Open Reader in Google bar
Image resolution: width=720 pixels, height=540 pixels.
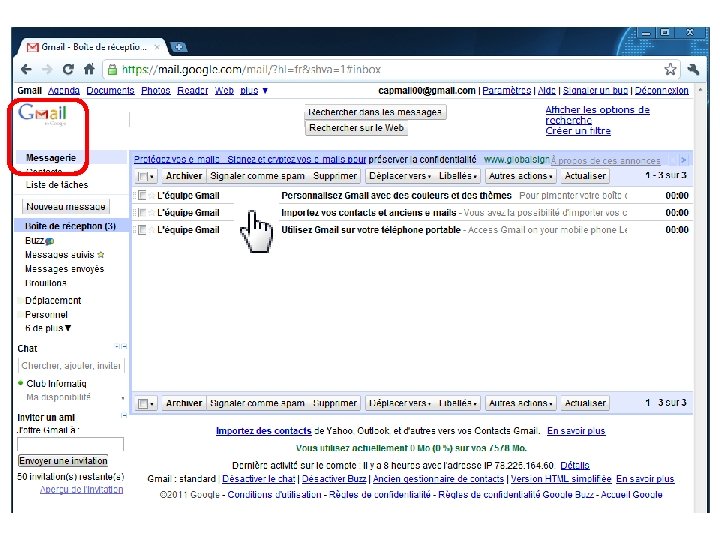click(x=192, y=91)
